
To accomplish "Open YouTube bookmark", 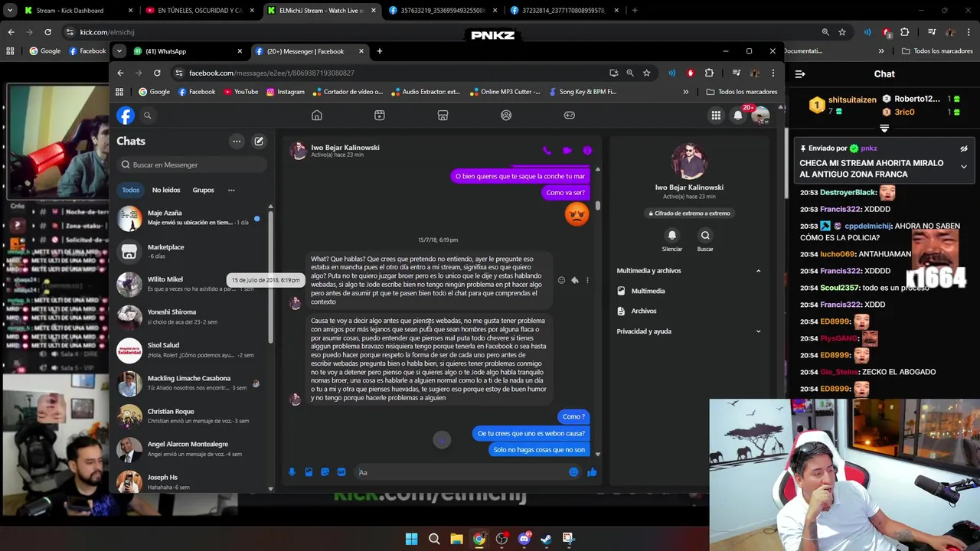I will point(241,92).
